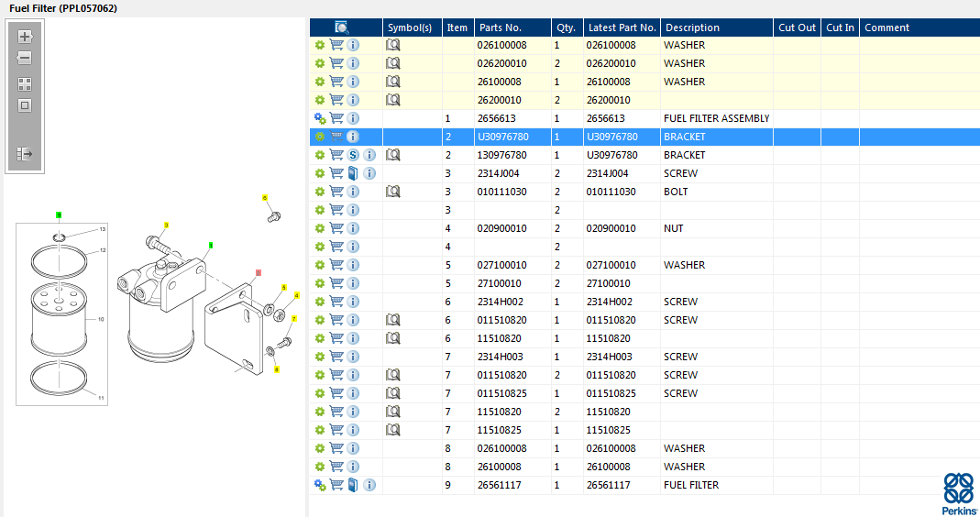This screenshot has height=517, width=980.
Task: Click Cut In column header
Action: click(840, 27)
